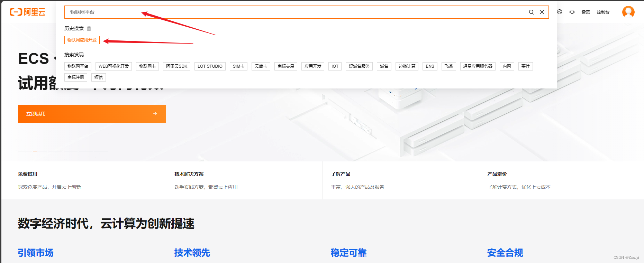The width and height of the screenshot is (644, 263).
Task: Click the magnifier search icon
Action: pyautogui.click(x=531, y=12)
